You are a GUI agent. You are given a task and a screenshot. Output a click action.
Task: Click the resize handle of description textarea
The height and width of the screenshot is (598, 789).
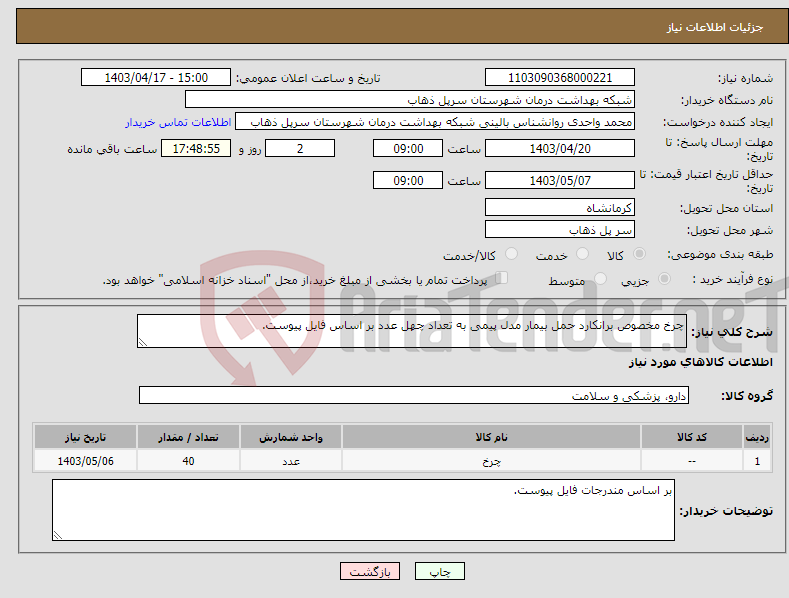pyautogui.click(x=143, y=342)
